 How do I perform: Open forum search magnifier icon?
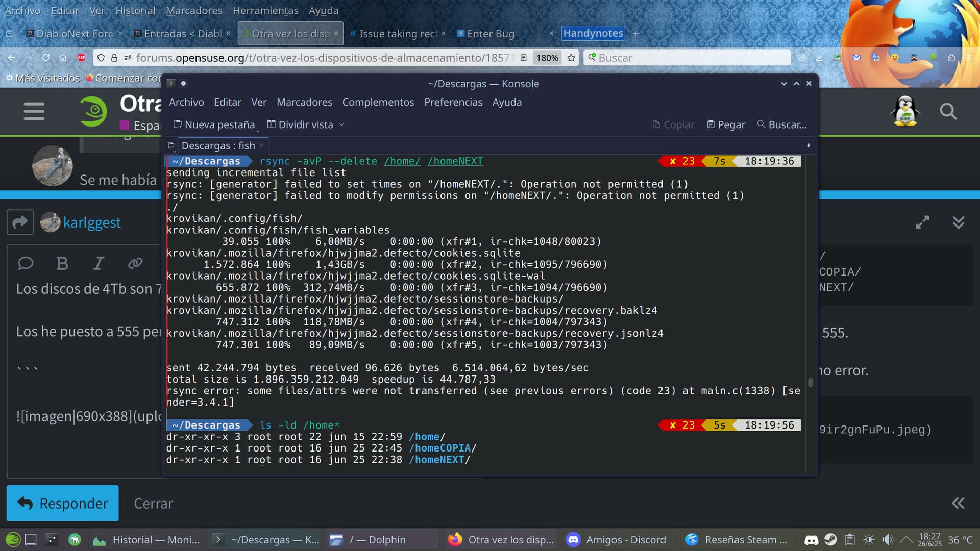948,111
